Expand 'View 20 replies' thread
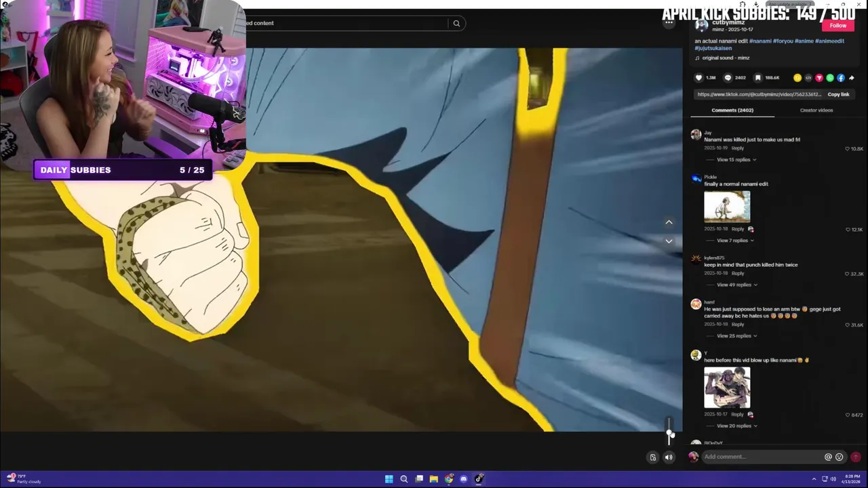This screenshot has width=868, height=488. (736, 426)
